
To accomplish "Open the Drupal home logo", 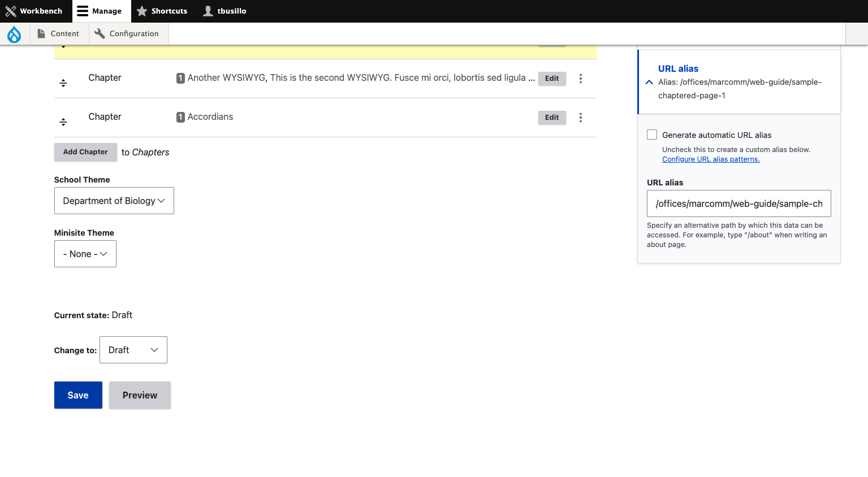I will [14, 34].
